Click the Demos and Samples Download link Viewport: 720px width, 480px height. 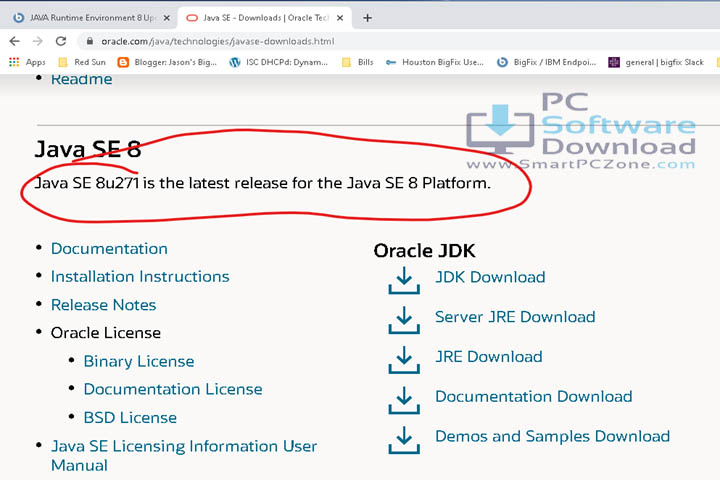pyautogui.click(x=552, y=436)
